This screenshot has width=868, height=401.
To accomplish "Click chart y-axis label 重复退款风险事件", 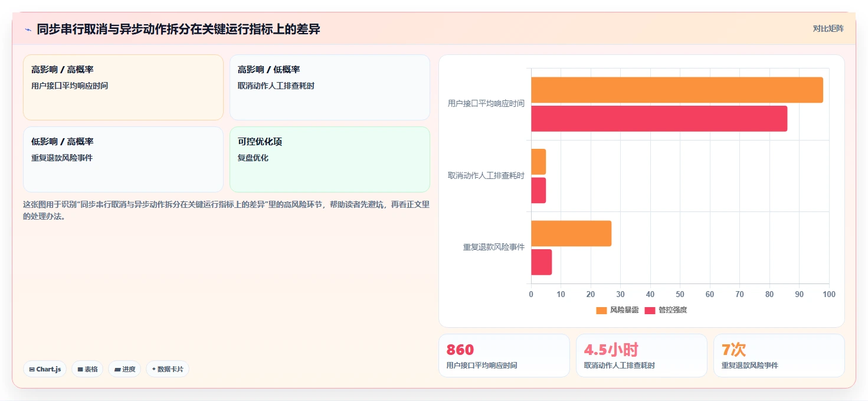I will [x=494, y=247].
